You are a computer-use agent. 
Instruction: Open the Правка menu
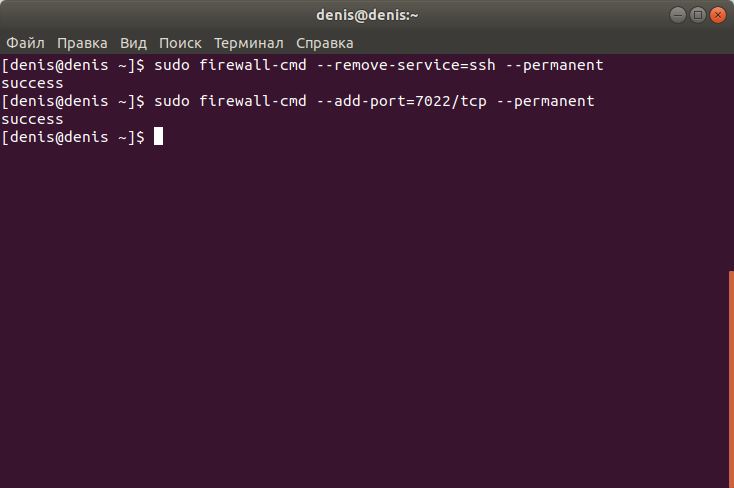(x=82, y=43)
